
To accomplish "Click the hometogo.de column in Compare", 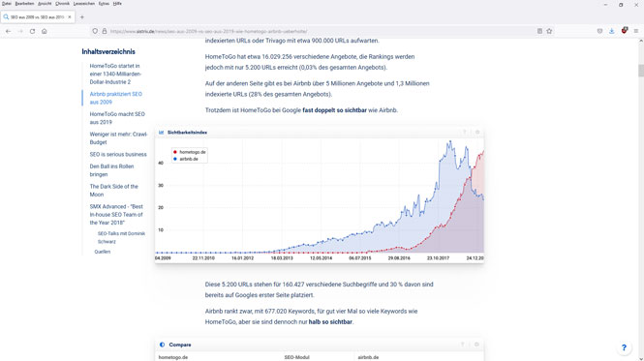I will (173, 357).
